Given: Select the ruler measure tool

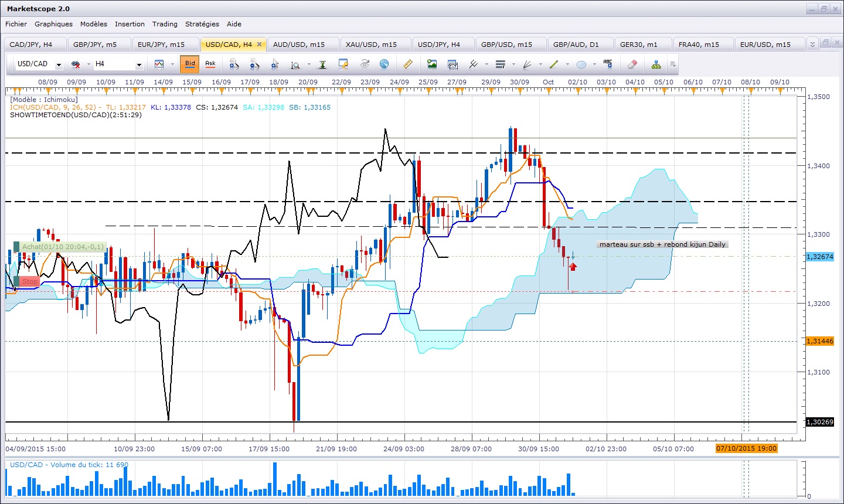Looking at the screenshot, I should point(409,64).
